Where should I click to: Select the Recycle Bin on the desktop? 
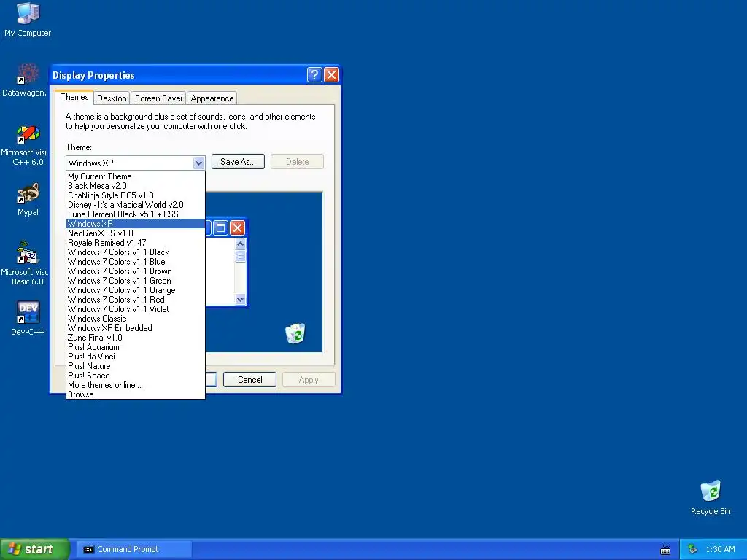pos(711,497)
